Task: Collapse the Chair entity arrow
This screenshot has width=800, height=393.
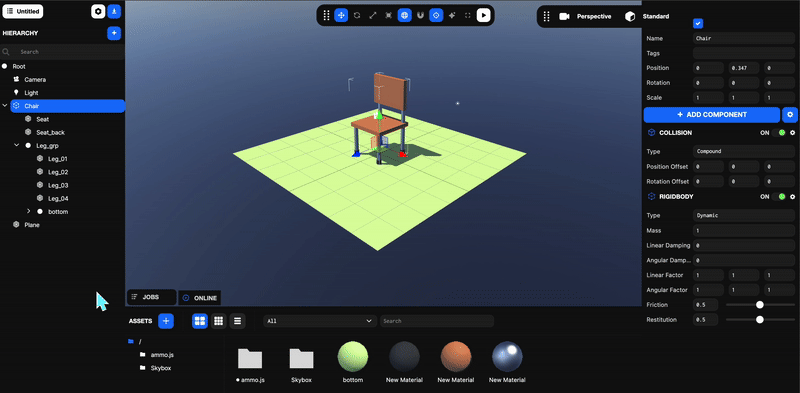Action: pyautogui.click(x=5, y=106)
